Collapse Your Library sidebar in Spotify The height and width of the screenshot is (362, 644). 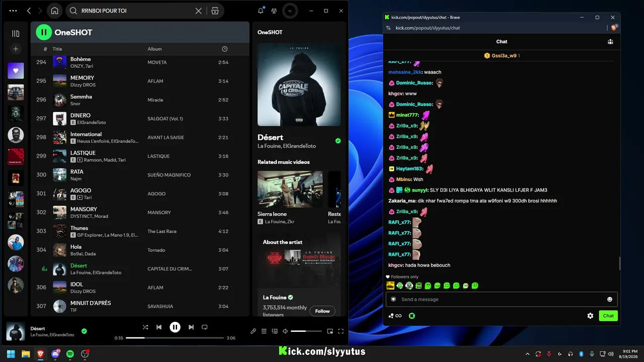pos(16,34)
